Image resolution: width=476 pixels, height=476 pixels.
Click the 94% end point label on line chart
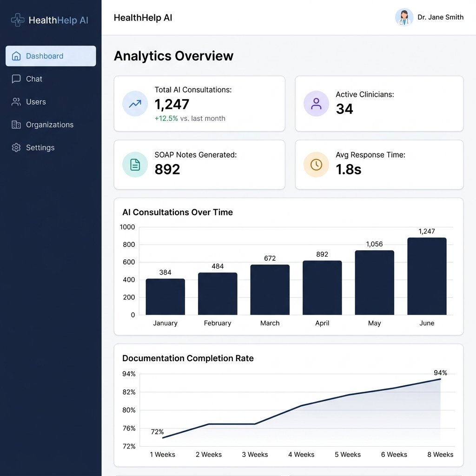440,373
